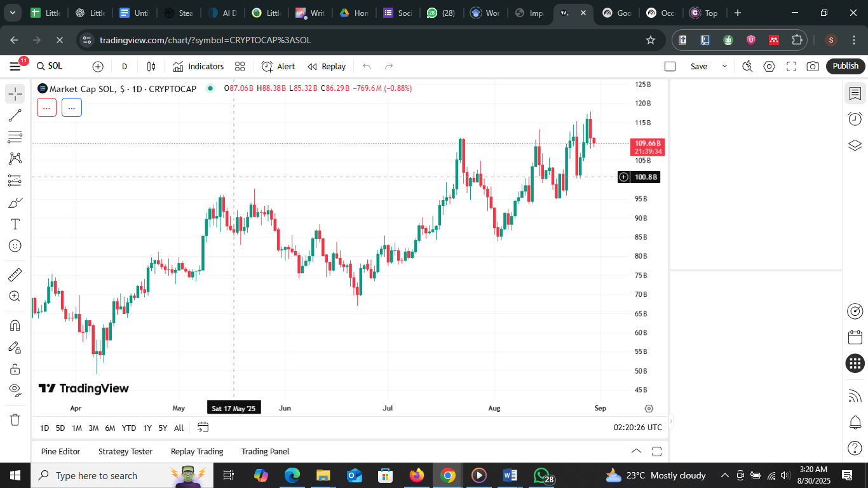The width and height of the screenshot is (868, 488).
Task: Open the Alerts clock panel icon
Action: tap(855, 119)
